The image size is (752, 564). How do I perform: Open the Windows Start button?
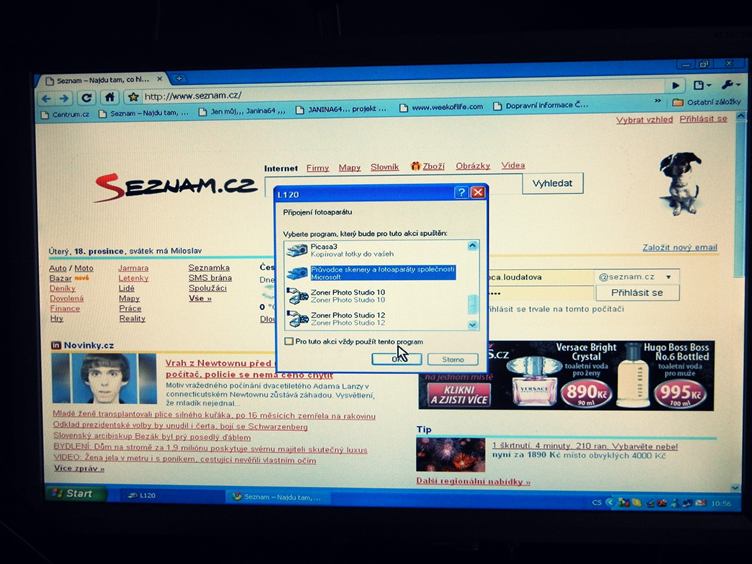click(77, 494)
